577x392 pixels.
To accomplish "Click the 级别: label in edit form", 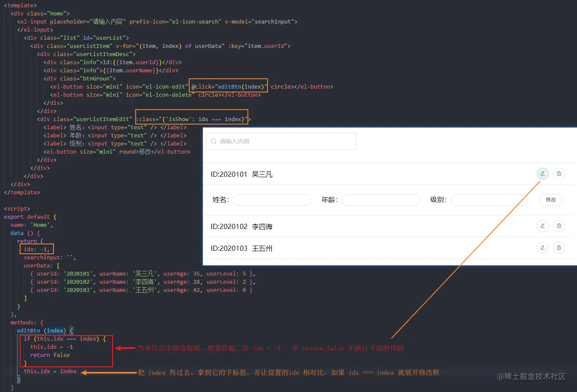I will tap(438, 200).
